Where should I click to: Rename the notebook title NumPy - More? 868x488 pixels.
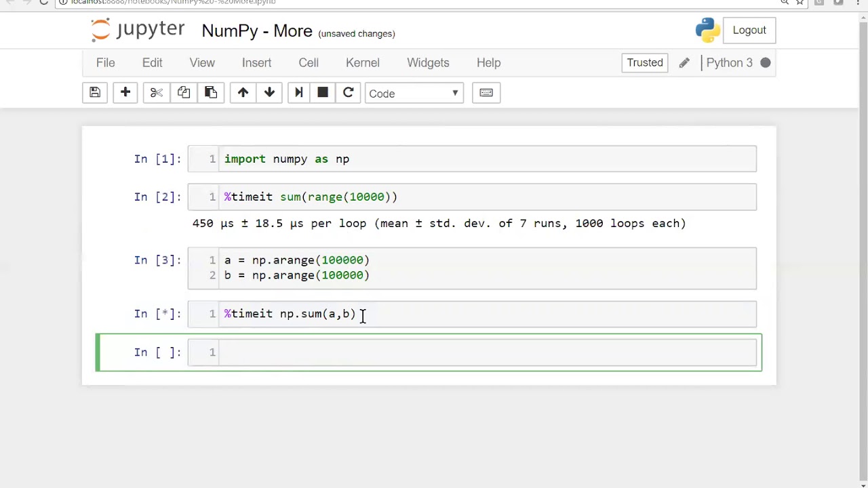[x=257, y=31]
